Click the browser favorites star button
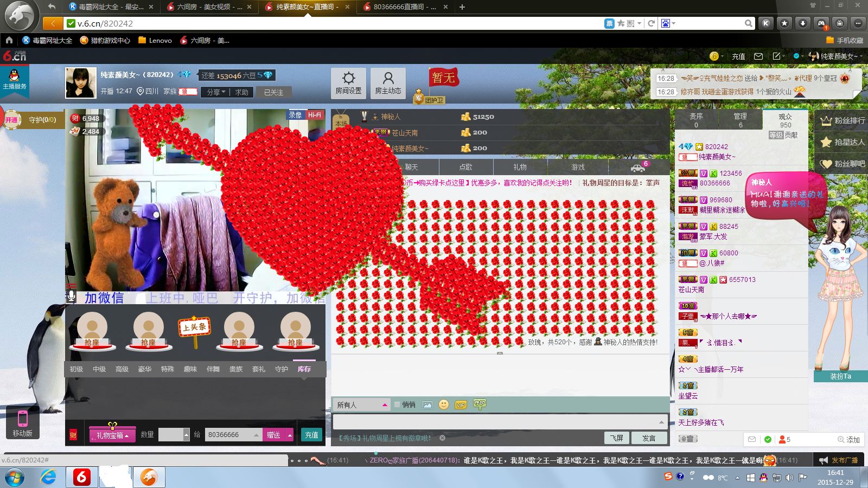Image resolution: width=868 pixels, height=488 pixels. 784,23
